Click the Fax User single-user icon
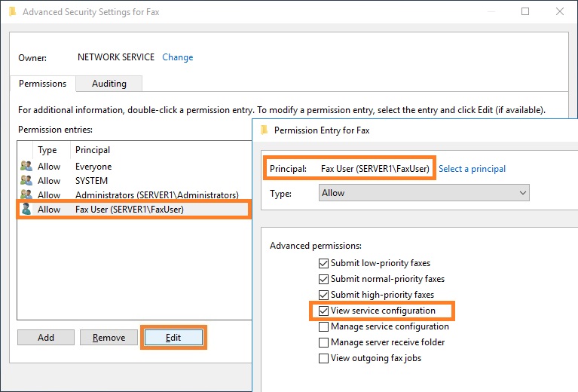 tap(26, 209)
